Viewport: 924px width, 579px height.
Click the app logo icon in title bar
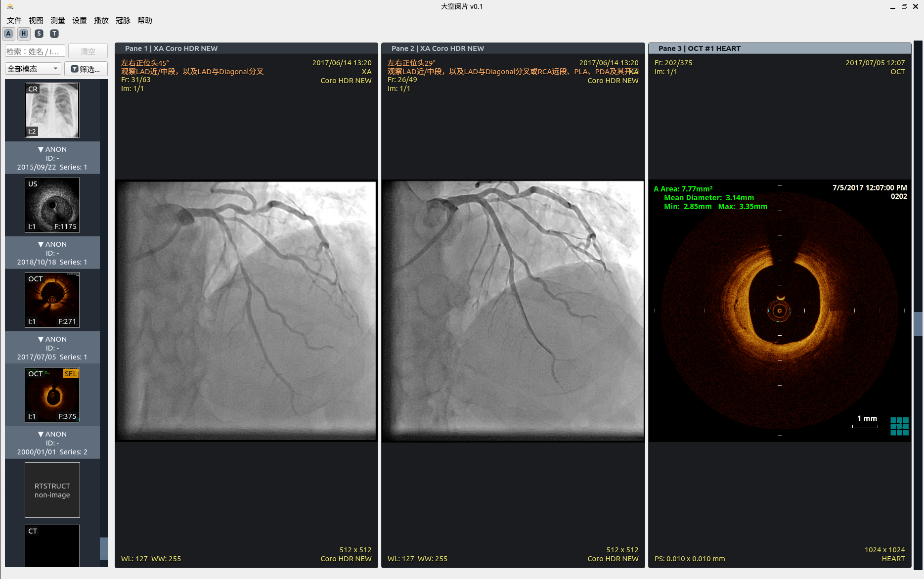(10, 6)
